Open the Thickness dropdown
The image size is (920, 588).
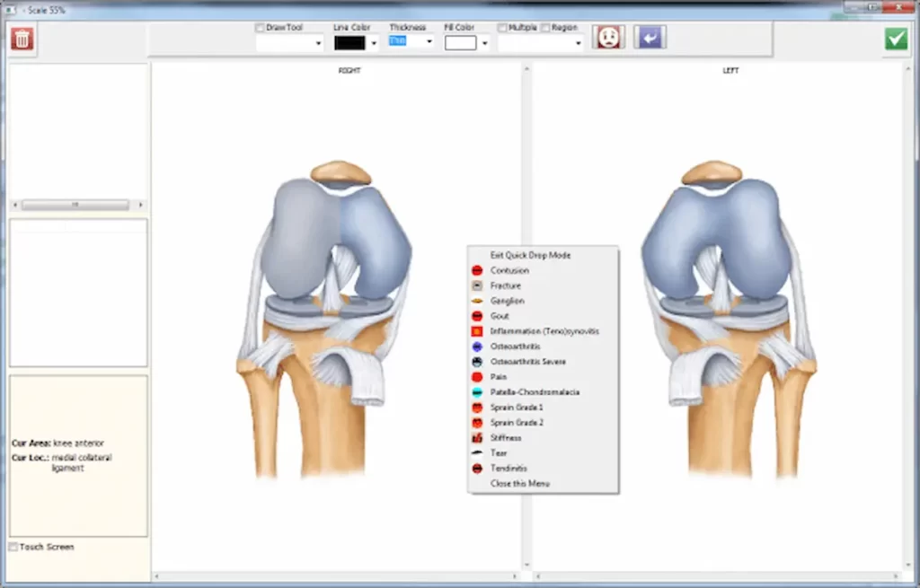point(429,41)
